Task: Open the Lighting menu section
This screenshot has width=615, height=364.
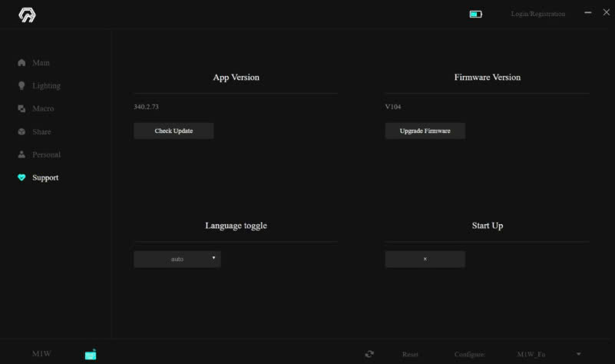Action: tap(46, 86)
